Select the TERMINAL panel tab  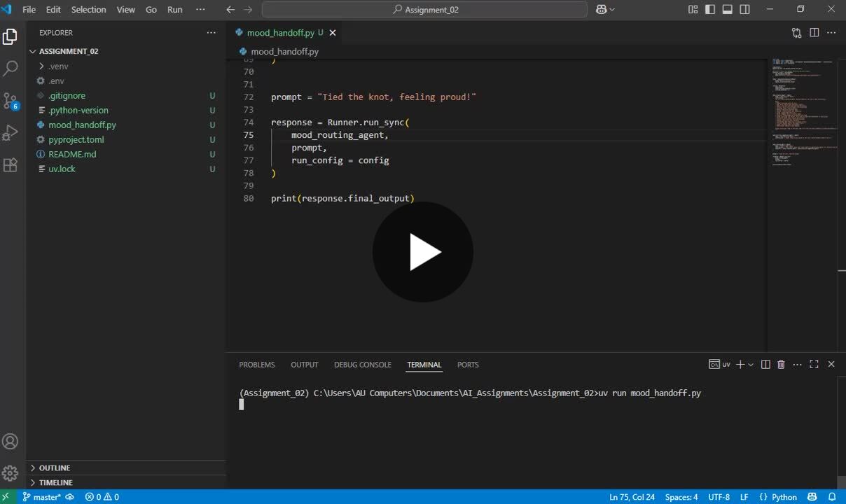tap(424, 365)
